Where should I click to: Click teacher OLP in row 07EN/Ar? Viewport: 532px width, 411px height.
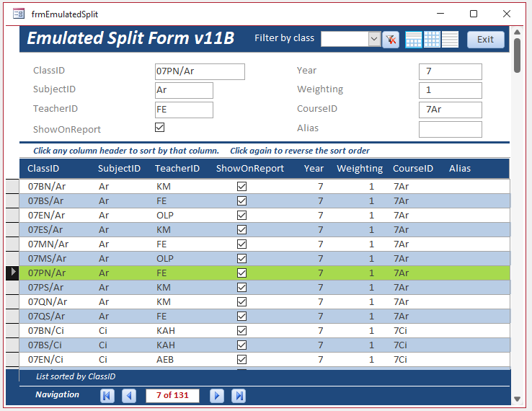[165, 215]
